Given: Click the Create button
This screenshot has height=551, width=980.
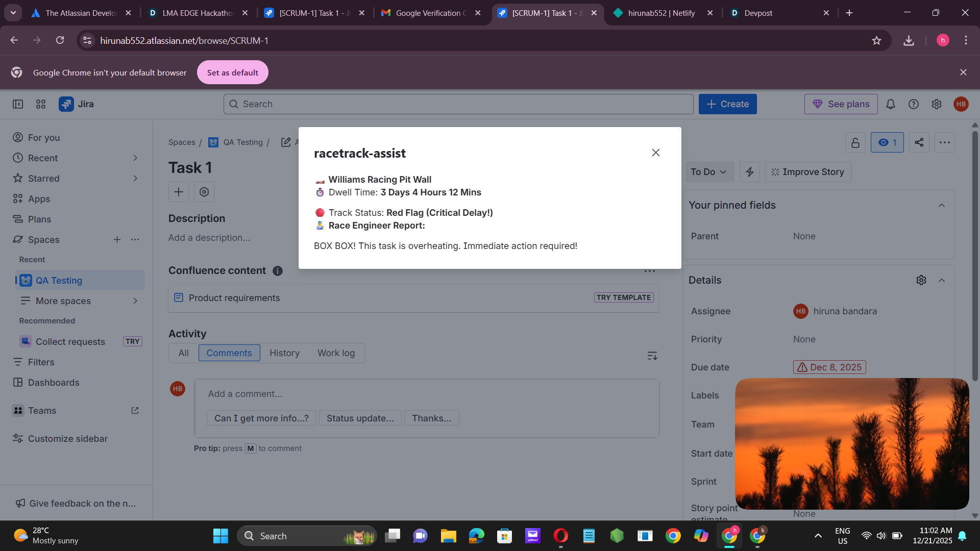Looking at the screenshot, I should [x=727, y=104].
